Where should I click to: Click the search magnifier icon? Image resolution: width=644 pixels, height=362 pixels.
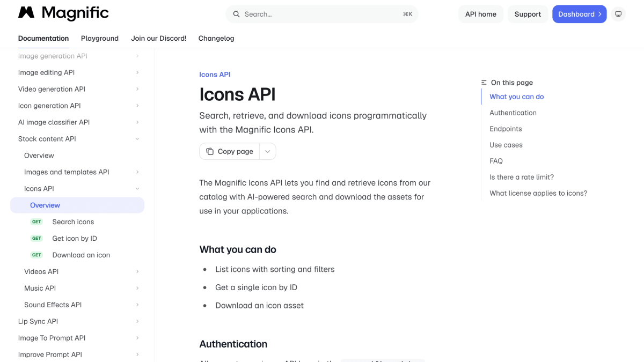pyautogui.click(x=236, y=14)
